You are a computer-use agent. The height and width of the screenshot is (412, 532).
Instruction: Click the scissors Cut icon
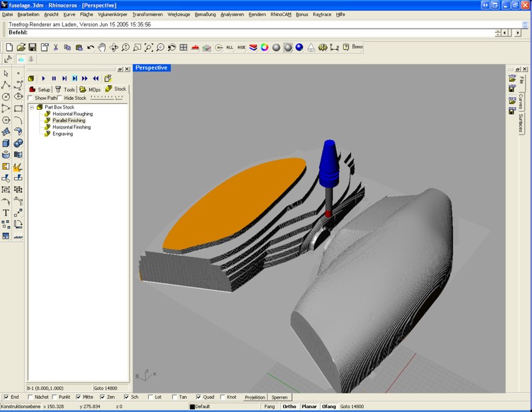tap(56, 47)
